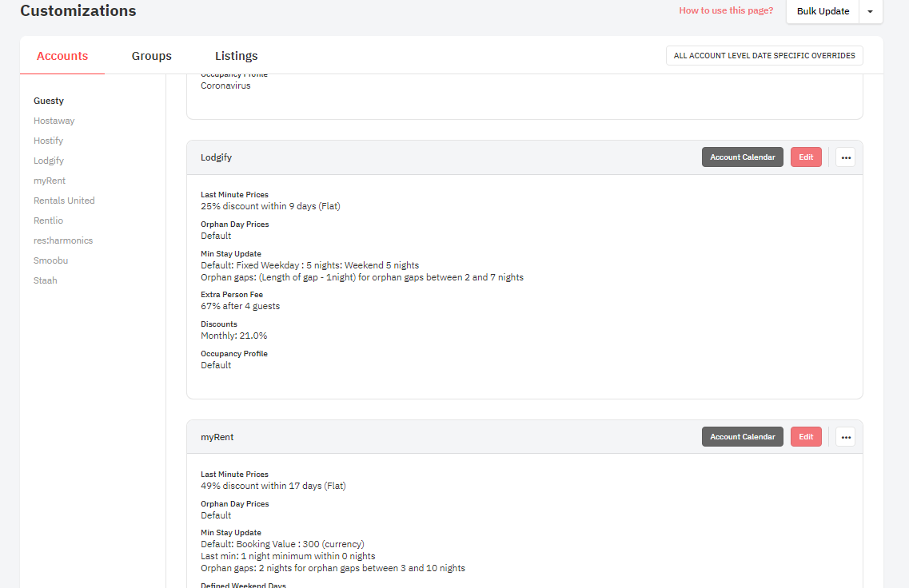909x588 pixels.
Task: Click the myRent 'Min Stay Update' label
Action: click(231, 532)
